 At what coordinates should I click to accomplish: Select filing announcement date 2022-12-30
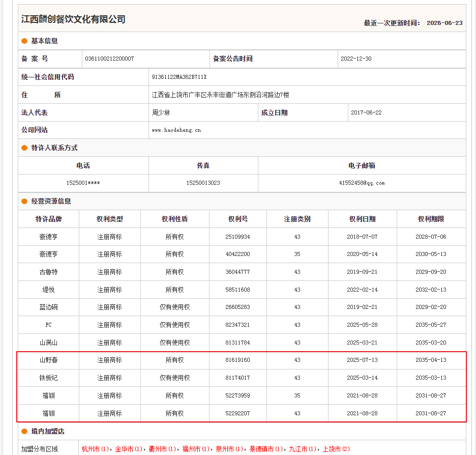pos(356,59)
